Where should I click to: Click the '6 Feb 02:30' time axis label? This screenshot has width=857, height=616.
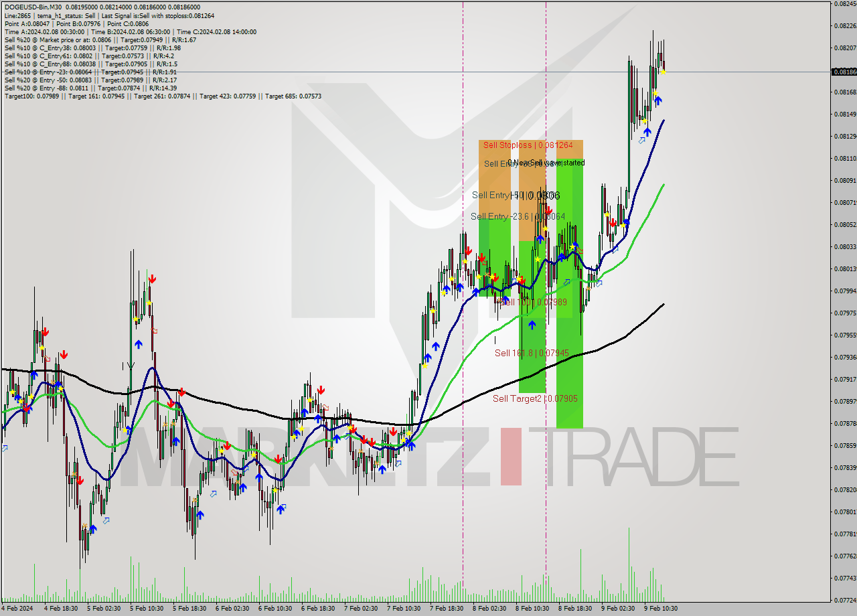(x=232, y=609)
